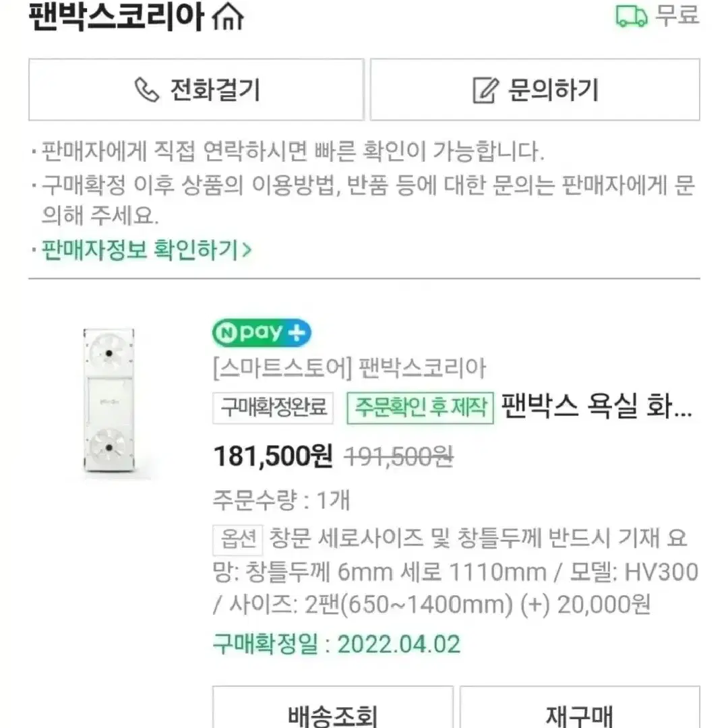The image size is (728, 728).
Task: Open the 팬박스코리아 seller title
Action: point(116,17)
